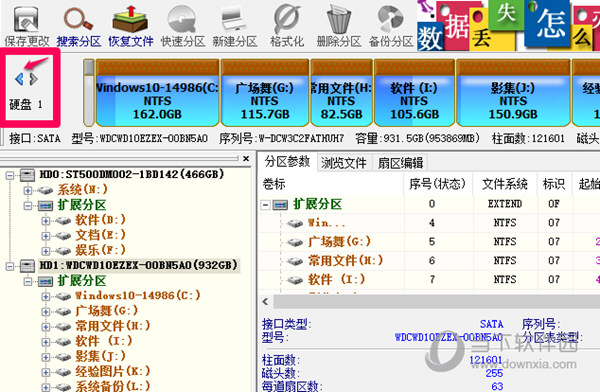Click 序号(状态) column header
The width and height of the screenshot is (600, 392).
[x=438, y=184]
